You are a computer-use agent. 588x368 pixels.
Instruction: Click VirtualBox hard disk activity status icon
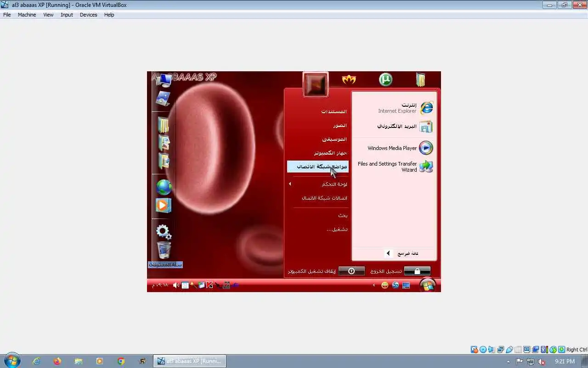[x=475, y=350]
